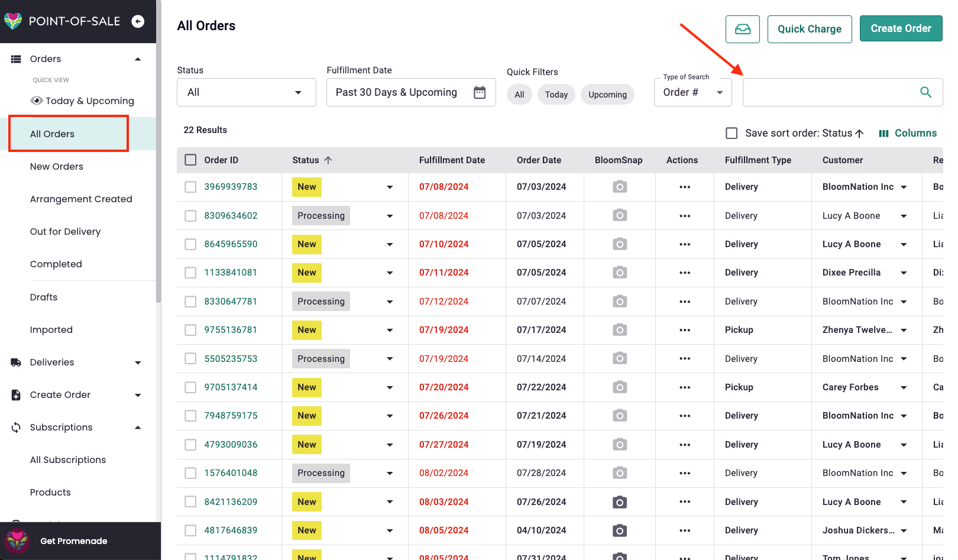Open BloomSnap camera for order 4817646839
958x560 pixels.
[x=619, y=530]
